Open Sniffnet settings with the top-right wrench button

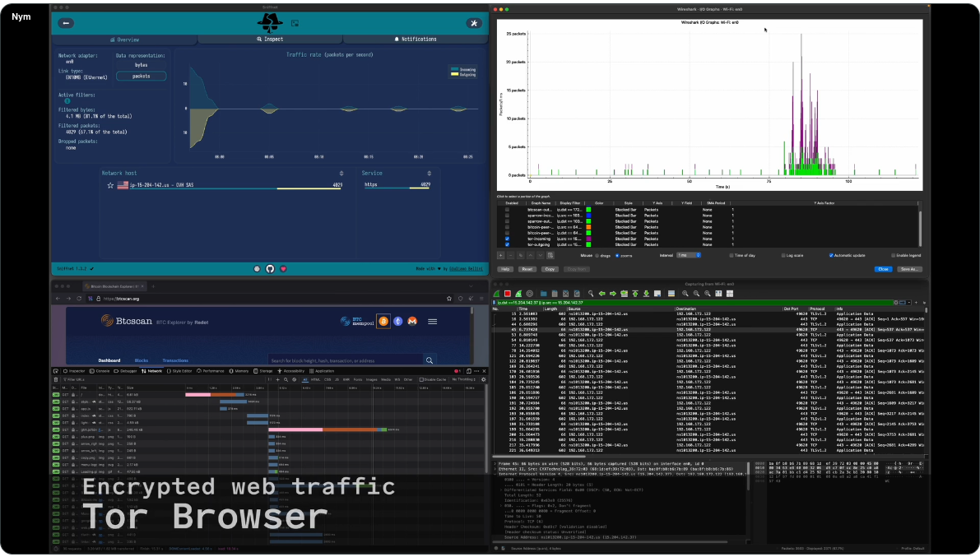[473, 23]
